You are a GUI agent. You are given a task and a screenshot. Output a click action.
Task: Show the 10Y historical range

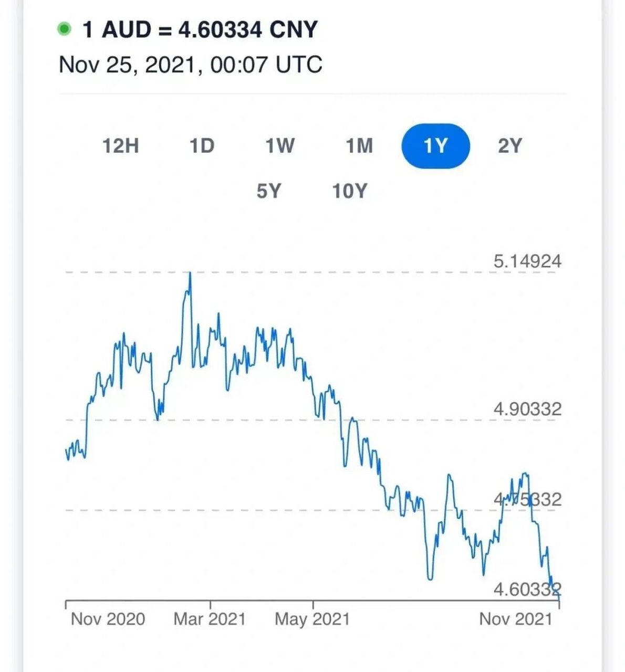(x=349, y=191)
